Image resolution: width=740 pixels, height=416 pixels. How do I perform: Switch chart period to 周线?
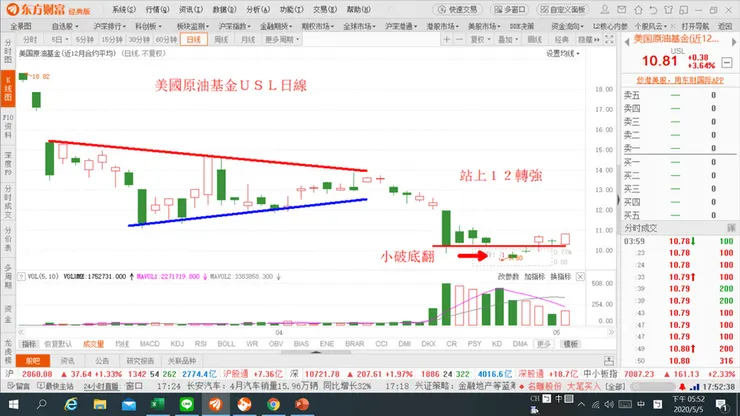coord(221,40)
